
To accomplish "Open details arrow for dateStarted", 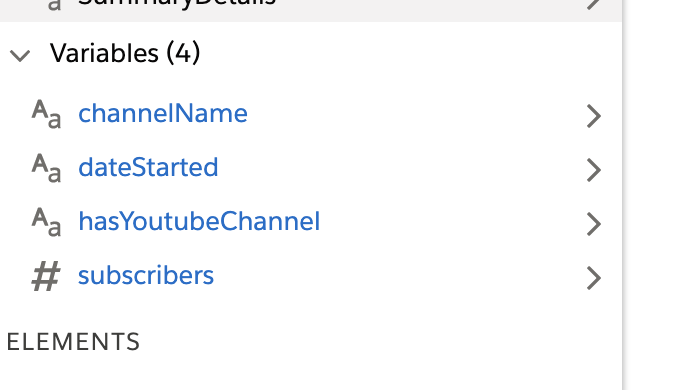I will pyautogui.click(x=594, y=169).
